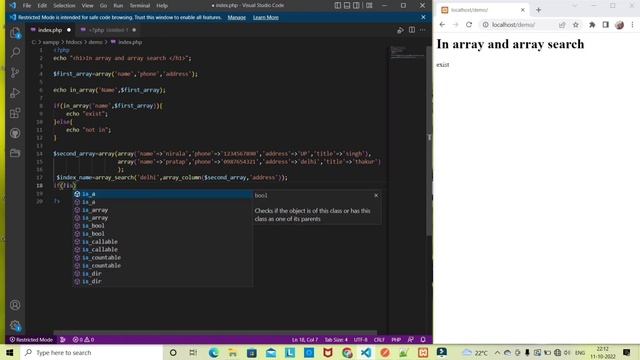The width and height of the screenshot is (640, 360).
Task: Open the More Actions editor menu
Action: point(423,30)
